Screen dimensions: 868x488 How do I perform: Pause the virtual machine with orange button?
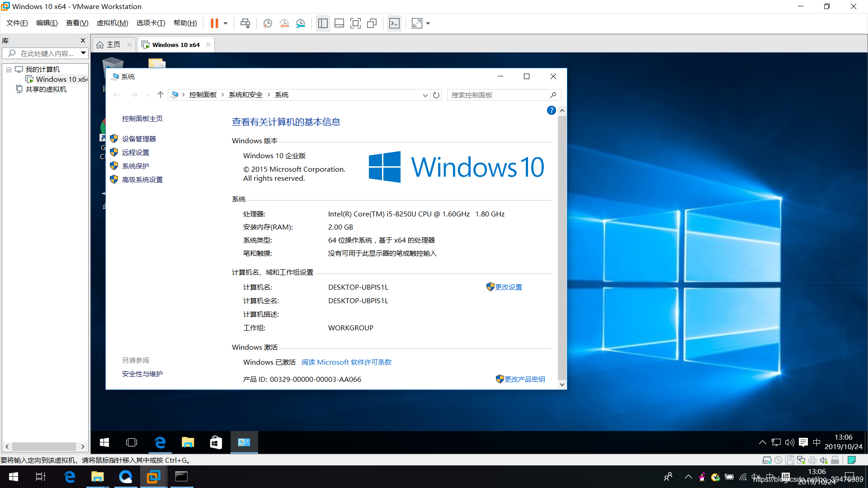(214, 23)
